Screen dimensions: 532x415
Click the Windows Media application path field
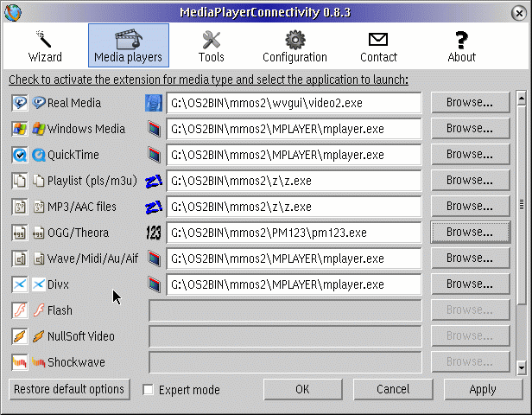294,129
